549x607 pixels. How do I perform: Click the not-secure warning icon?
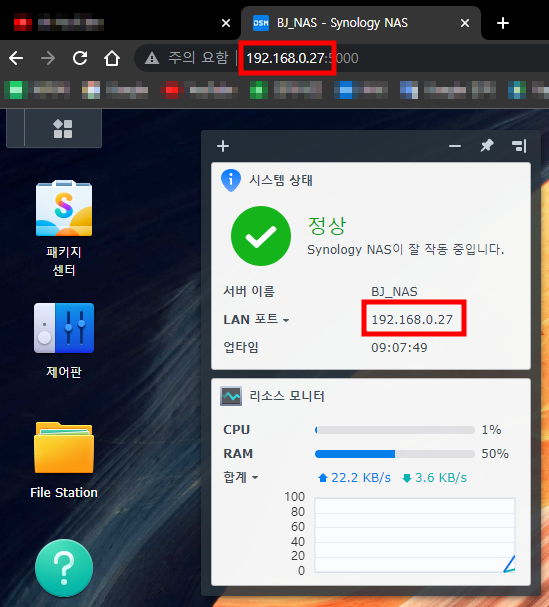152,58
